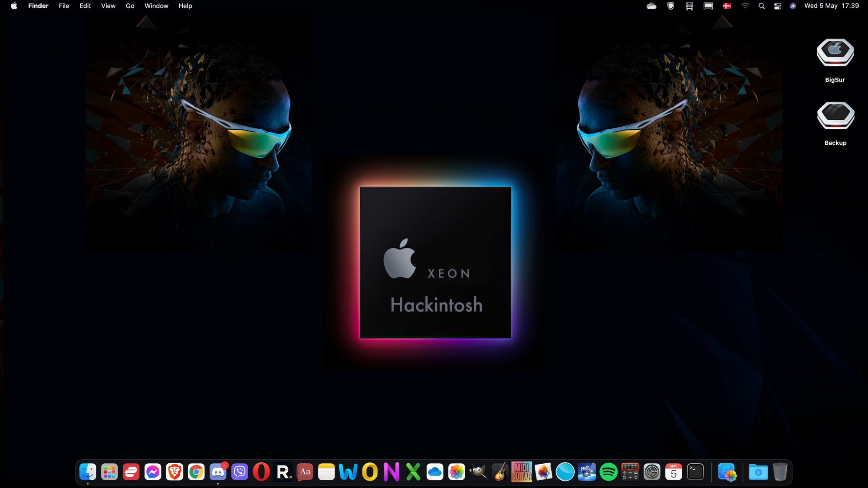Open the Downloads folder stack
The image size is (868, 488).
coord(758,472)
